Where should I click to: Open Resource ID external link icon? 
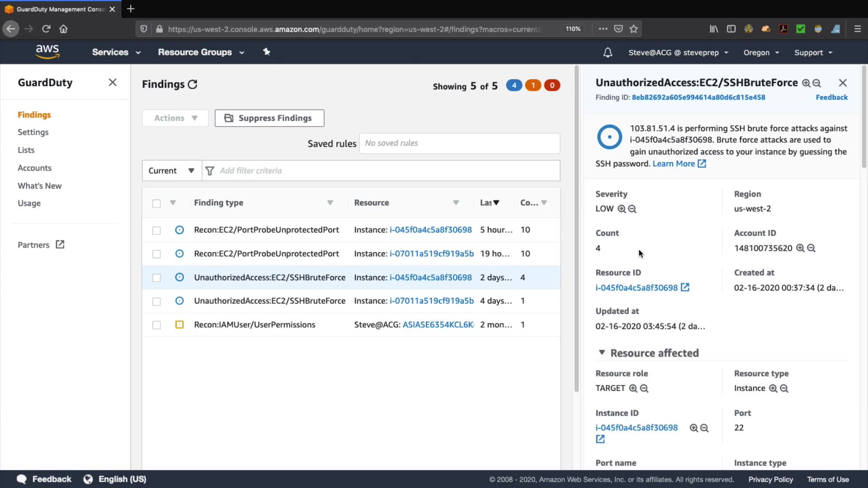pyautogui.click(x=685, y=287)
